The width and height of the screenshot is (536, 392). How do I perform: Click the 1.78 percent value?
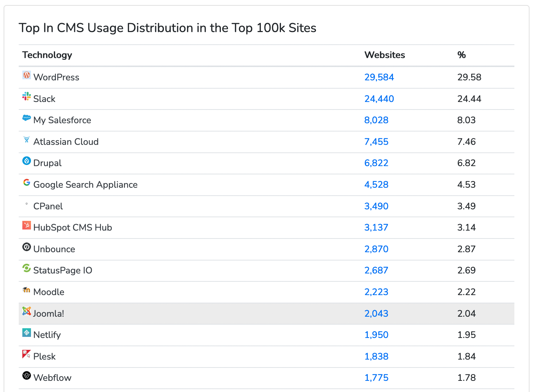(466, 378)
